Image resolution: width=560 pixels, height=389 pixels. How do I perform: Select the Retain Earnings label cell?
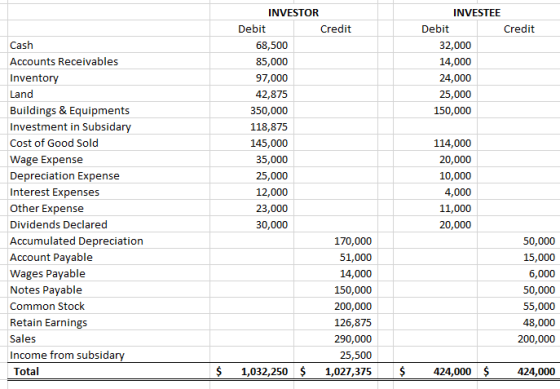tap(48, 323)
